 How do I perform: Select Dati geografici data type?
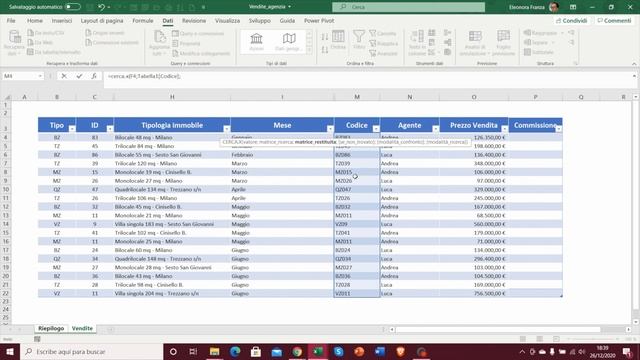coord(288,42)
